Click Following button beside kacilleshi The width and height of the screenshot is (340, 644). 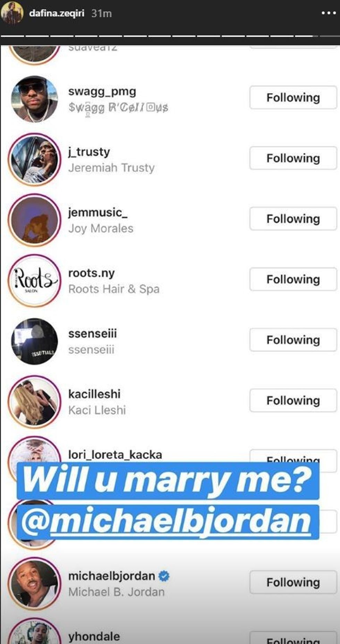click(293, 400)
